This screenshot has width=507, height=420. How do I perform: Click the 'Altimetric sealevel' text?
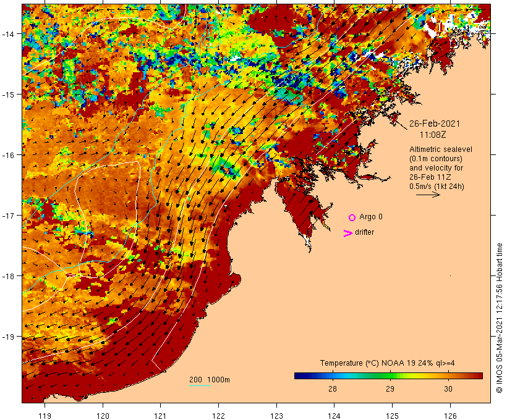click(x=440, y=149)
